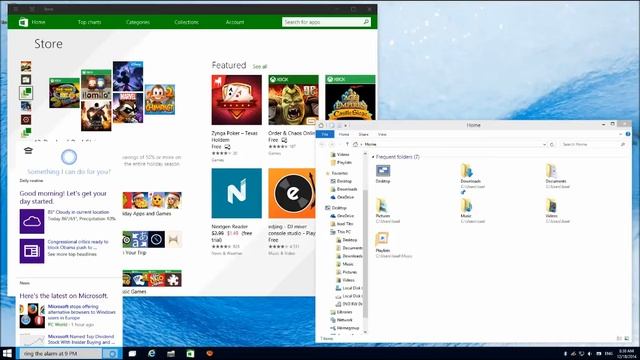This screenshot has width=640, height=360.
Task: Open the Share ribbon tab in Explorer
Action: [363, 134]
